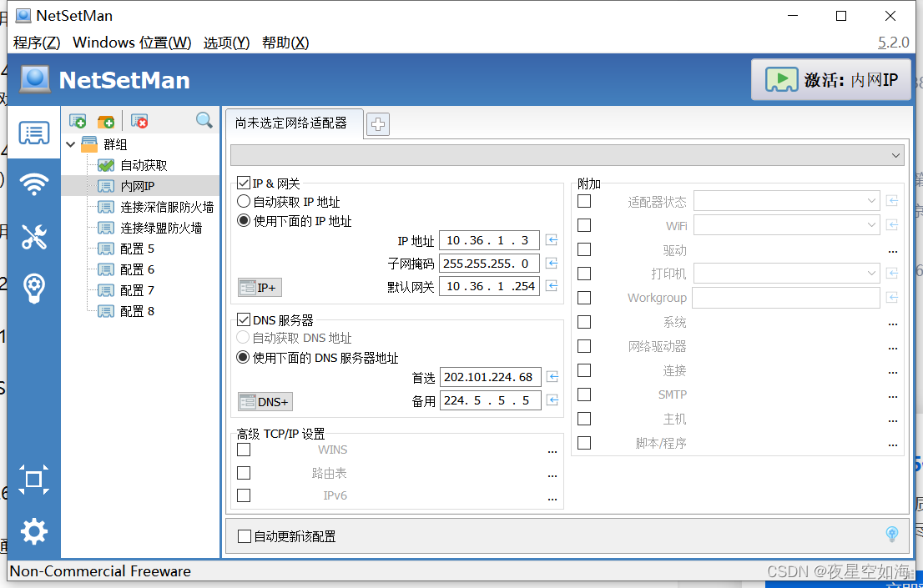This screenshot has height=588, width=923.
Task: Open the WiFi management sidebar icon
Action: pyautogui.click(x=34, y=184)
